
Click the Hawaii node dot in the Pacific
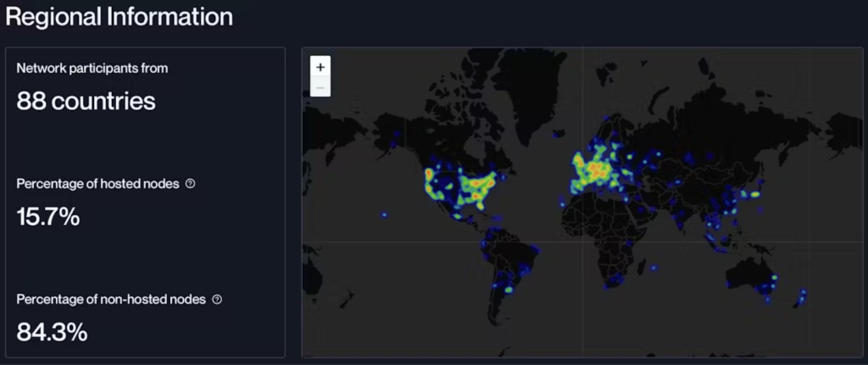click(383, 214)
